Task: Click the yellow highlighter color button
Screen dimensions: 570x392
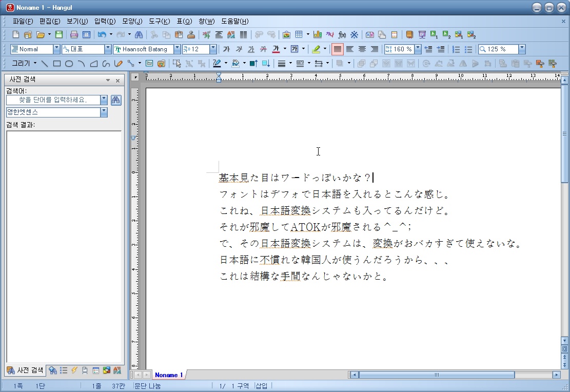Action: coord(316,49)
